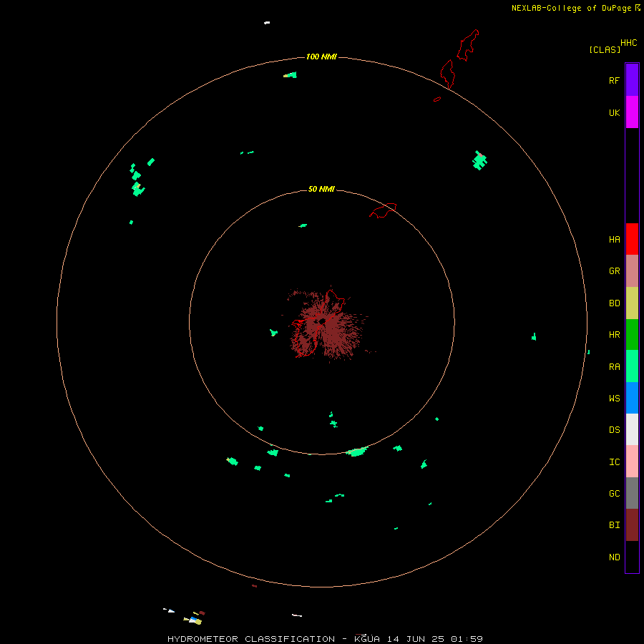
Task: Click the GR legend color swatch
Action: 632,271
